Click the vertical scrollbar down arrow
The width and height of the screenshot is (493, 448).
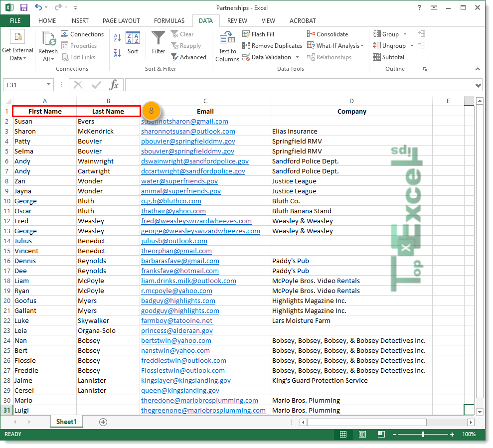pyautogui.click(x=480, y=412)
